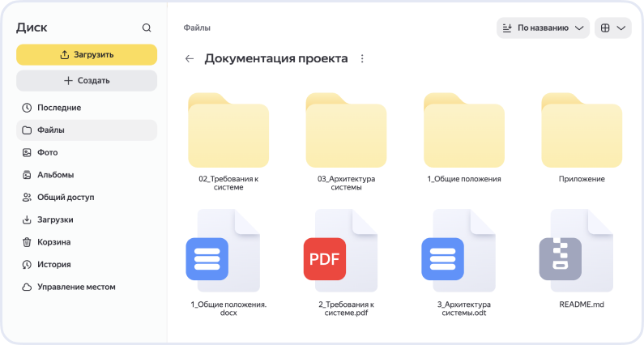This screenshot has width=644, height=345.
Task: Select the Приложение folder
Action: (x=582, y=130)
